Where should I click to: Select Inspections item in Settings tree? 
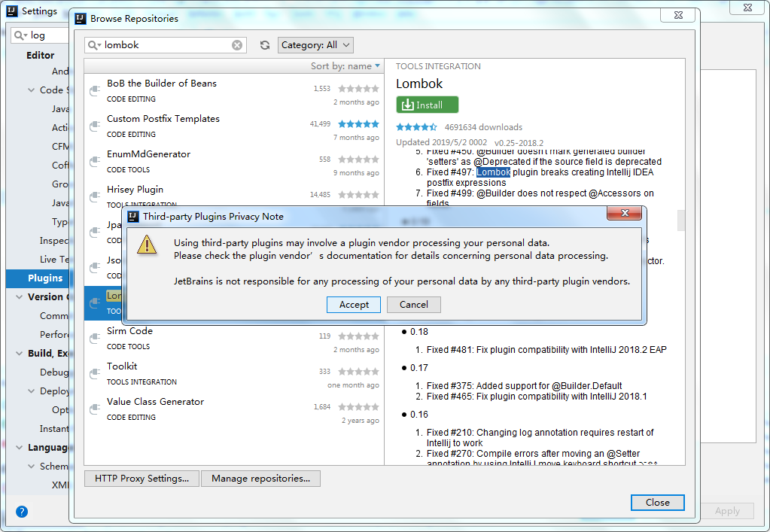(54, 241)
